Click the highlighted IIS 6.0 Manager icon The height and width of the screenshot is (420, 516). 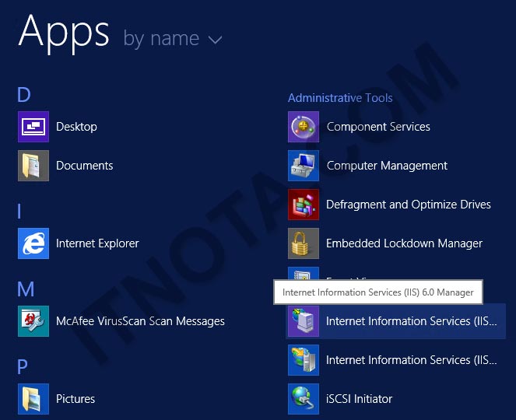304,321
